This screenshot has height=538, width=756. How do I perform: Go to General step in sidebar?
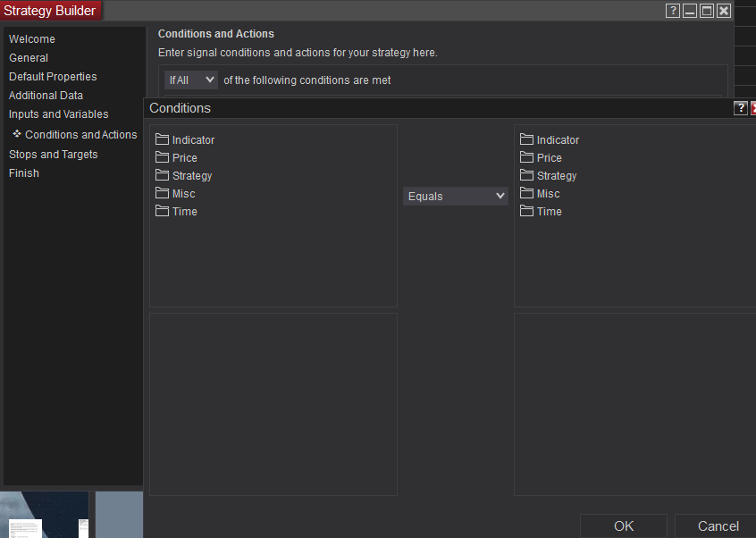coord(29,58)
